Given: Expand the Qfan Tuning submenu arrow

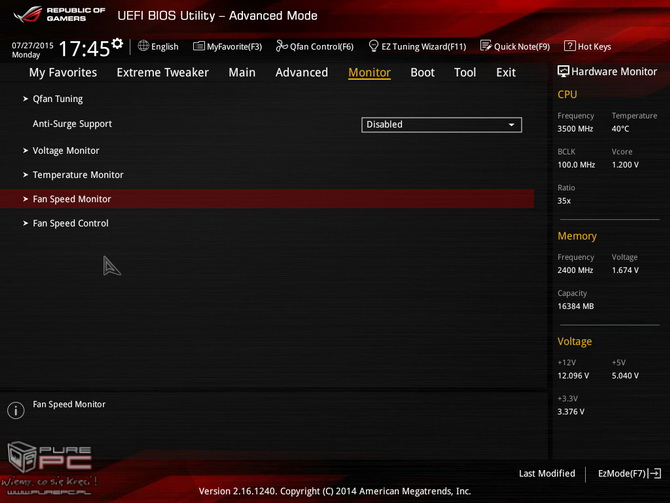Looking at the screenshot, I should [25, 99].
